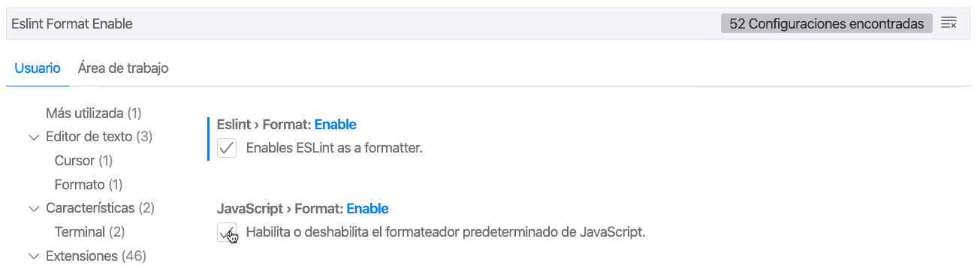
Task: Switch to the Usuario tab
Action: tap(38, 68)
